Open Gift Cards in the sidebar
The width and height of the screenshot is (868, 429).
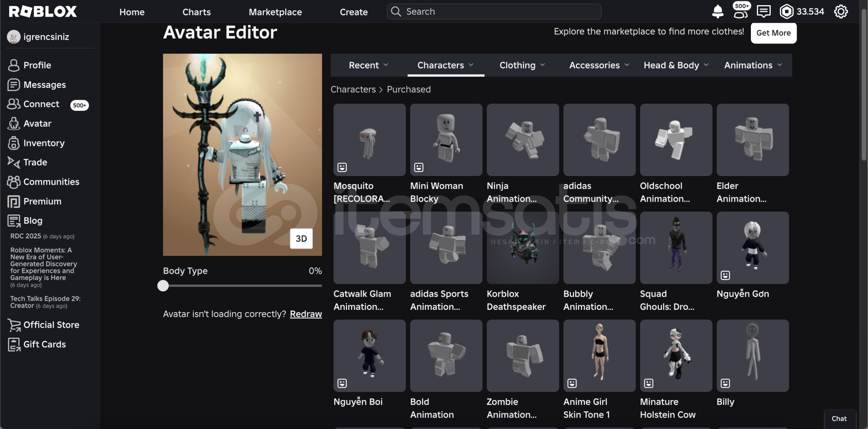(x=37, y=344)
